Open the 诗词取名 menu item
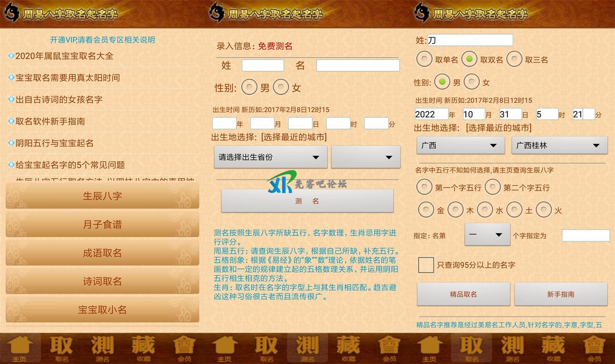Screen dimensions: 615x364 (102, 281)
